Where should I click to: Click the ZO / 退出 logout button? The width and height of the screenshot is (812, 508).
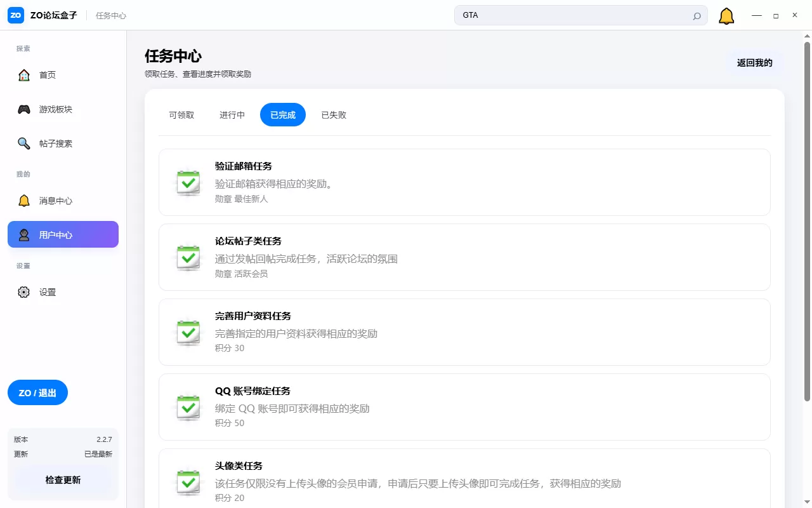[37, 393]
